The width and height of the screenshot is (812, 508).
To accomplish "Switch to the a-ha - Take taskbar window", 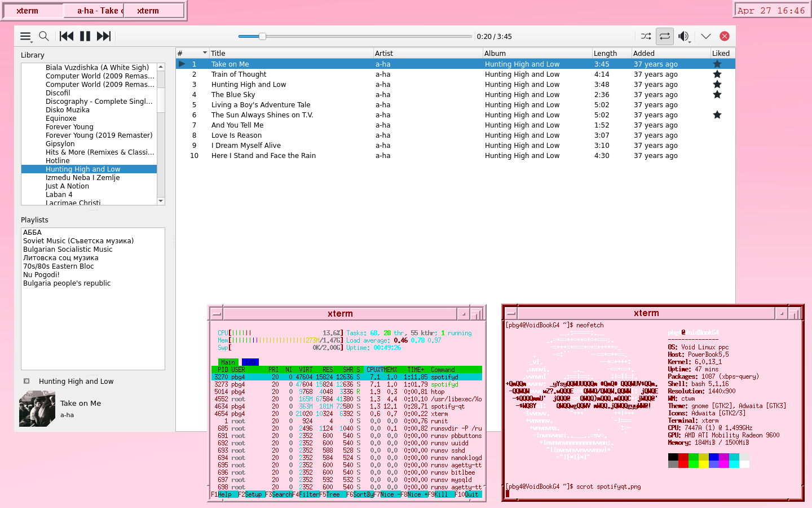I will [94, 10].
